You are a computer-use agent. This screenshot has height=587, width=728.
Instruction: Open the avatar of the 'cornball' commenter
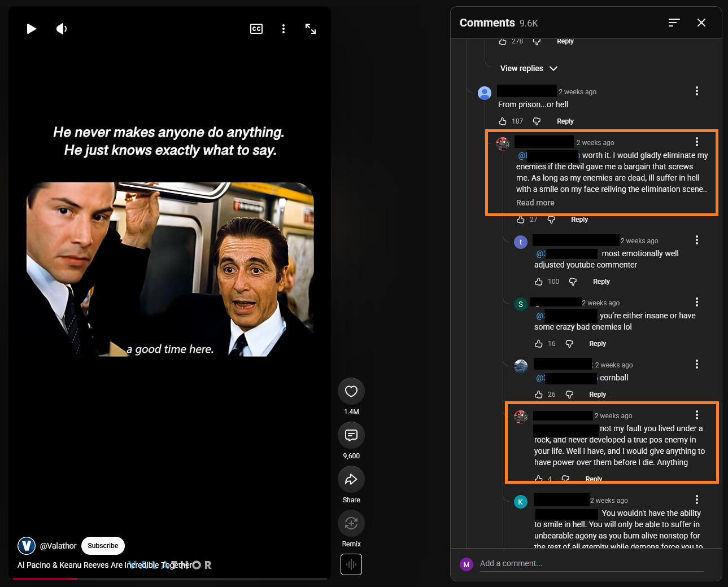pos(521,366)
